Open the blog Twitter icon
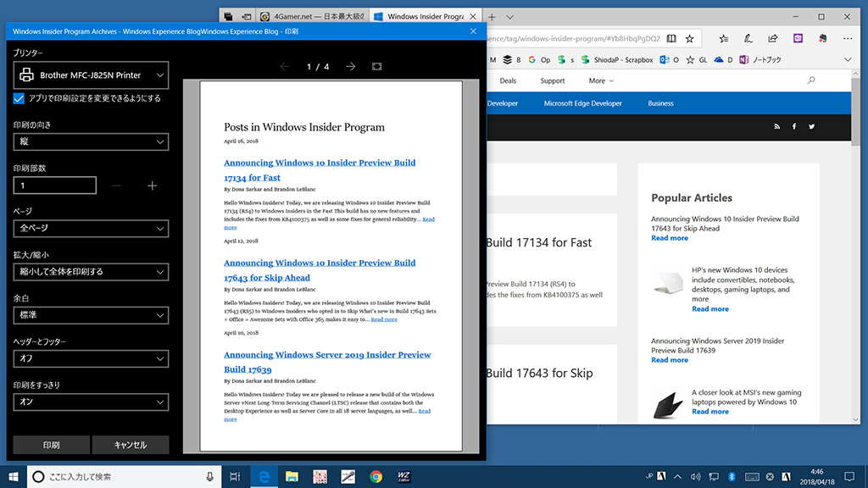The height and width of the screenshot is (488, 868). pyautogui.click(x=811, y=127)
